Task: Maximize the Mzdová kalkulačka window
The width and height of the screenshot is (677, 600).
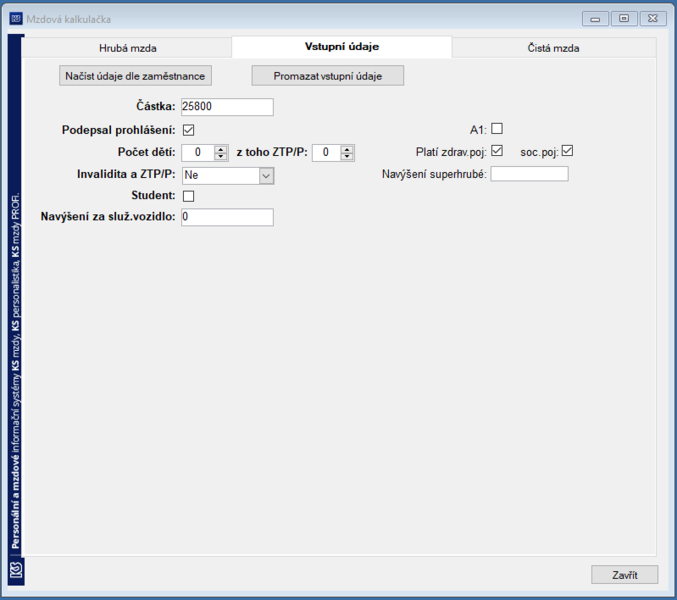Action: [x=624, y=19]
